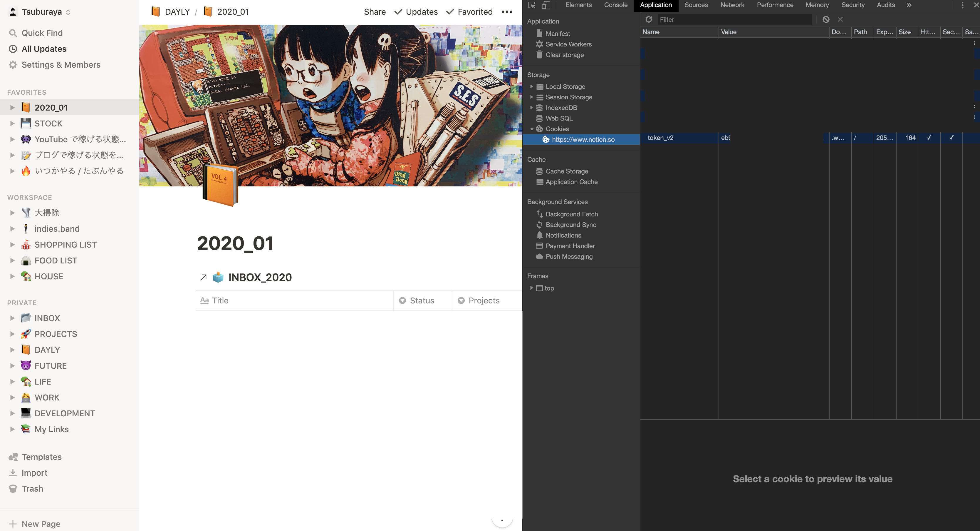Viewport: 980px width, 531px height.
Task: Click the INBOX_2020 blue box icon
Action: [x=218, y=277]
